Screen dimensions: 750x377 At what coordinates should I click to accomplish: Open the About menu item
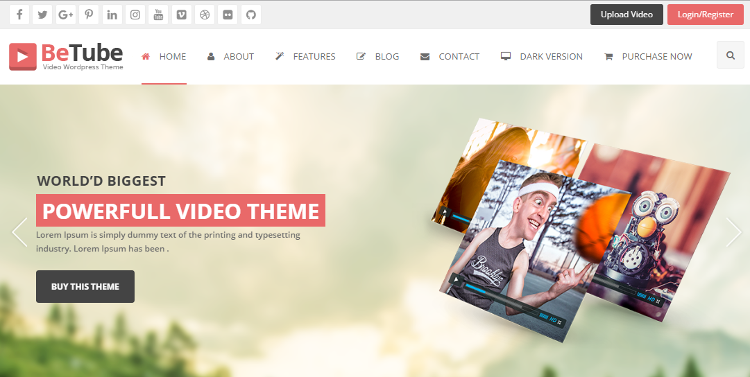point(231,56)
